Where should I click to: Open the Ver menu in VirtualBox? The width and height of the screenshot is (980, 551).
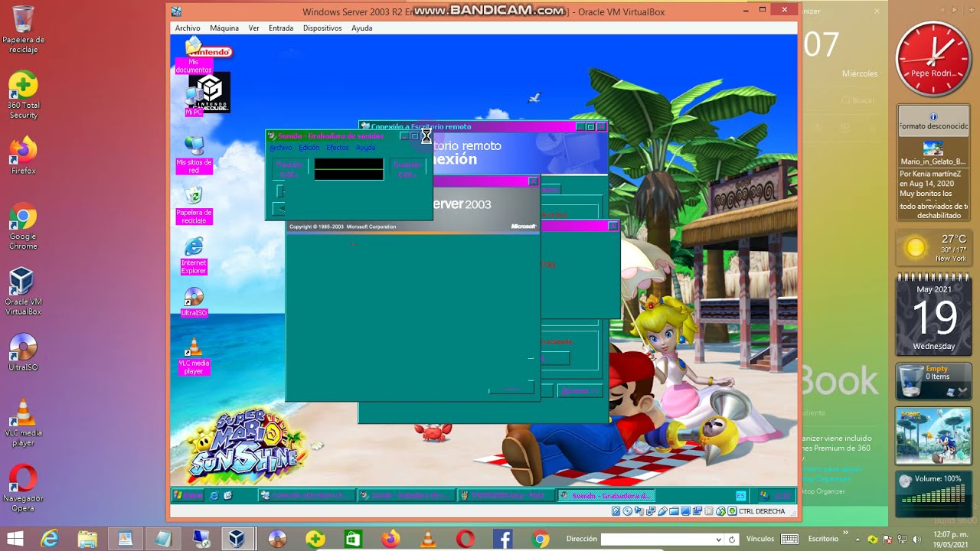click(254, 28)
